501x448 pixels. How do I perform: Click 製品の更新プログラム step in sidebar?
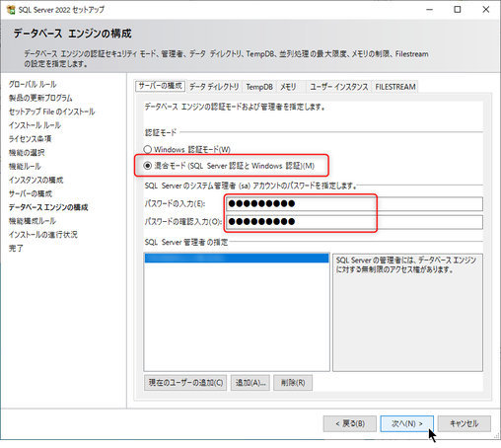[x=40, y=98]
